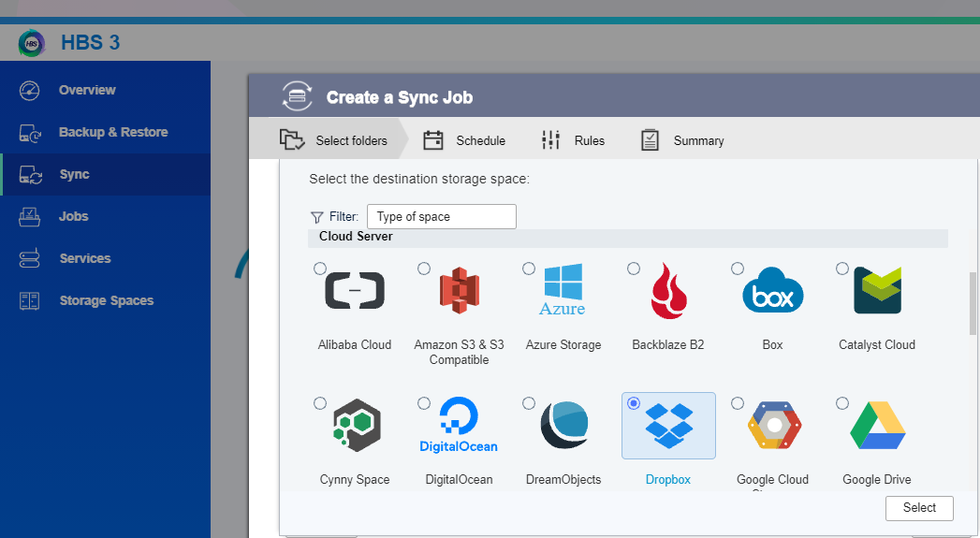Select the Cynny Space radio button
This screenshot has height=538, width=980.
point(320,403)
